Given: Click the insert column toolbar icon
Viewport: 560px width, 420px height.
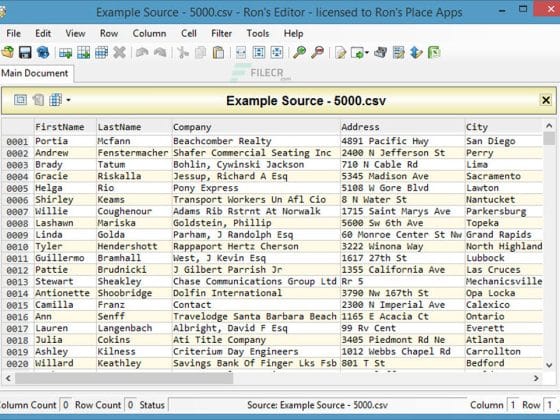Looking at the screenshot, I should tap(83, 53).
